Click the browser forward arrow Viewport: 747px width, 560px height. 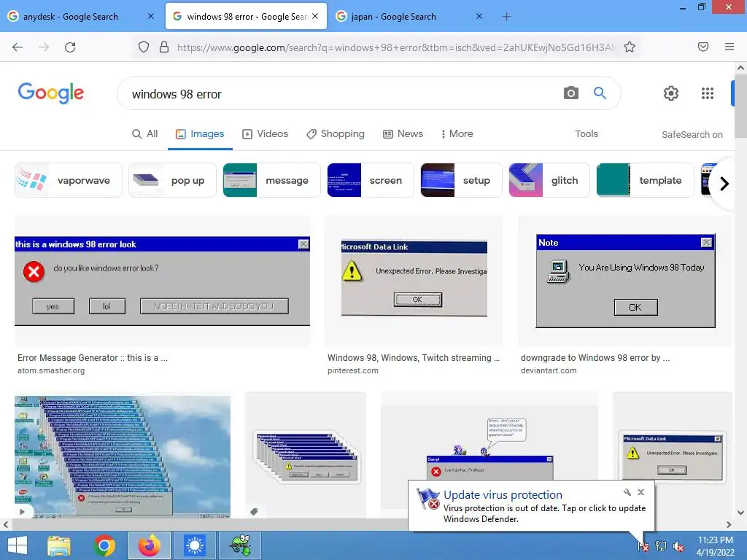pyautogui.click(x=44, y=47)
